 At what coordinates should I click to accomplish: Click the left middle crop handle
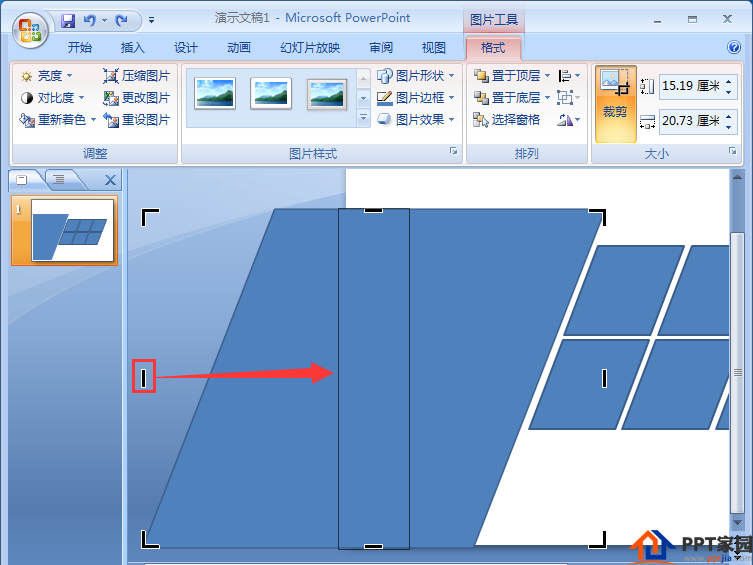[144, 377]
